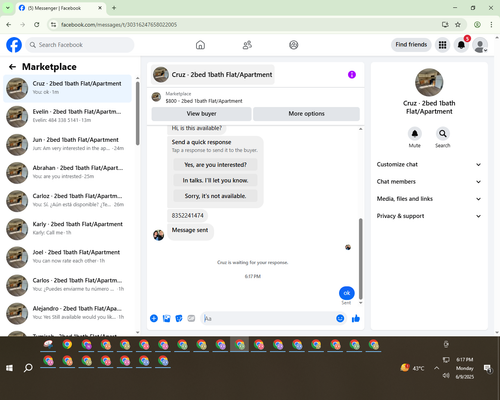
Task: Click the conversation list scrollbar
Action: (137, 113)
